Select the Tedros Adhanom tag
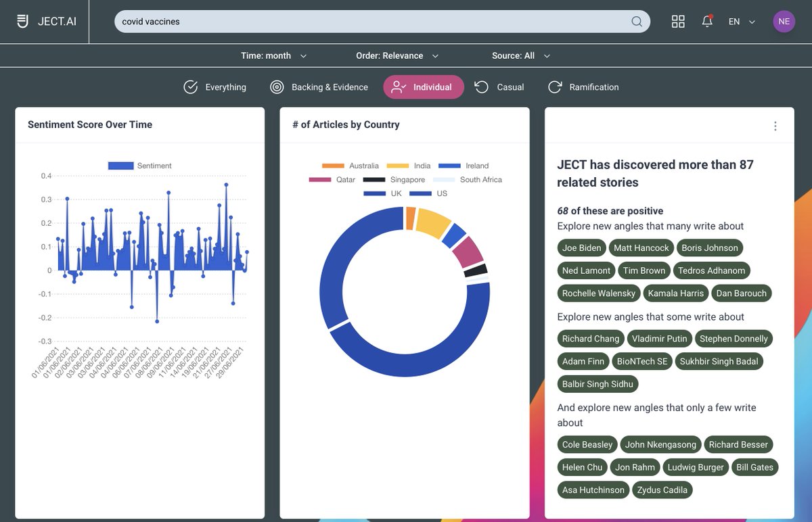Image resolution: width=812 pixels, height=522 pixels. coord(711,270)
